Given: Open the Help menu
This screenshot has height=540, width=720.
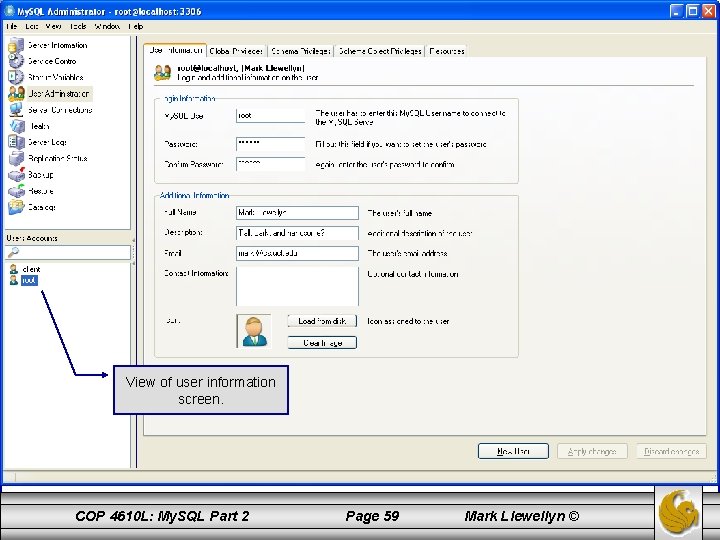Looking at the screenshot, I should tap(135, 26).
